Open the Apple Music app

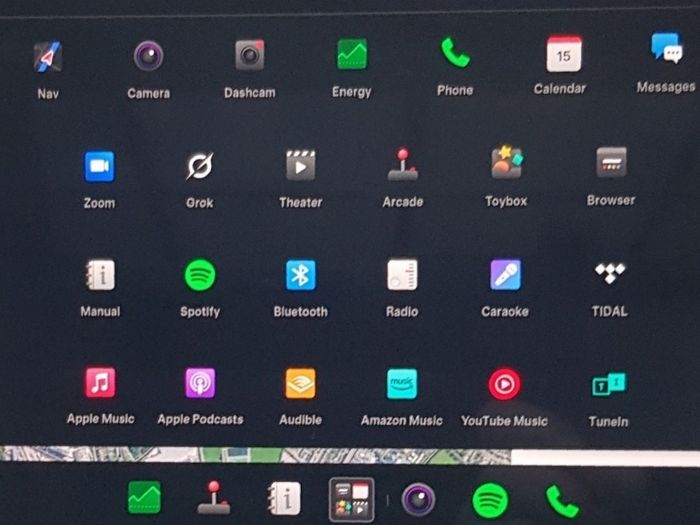click(x=100, y=383)
